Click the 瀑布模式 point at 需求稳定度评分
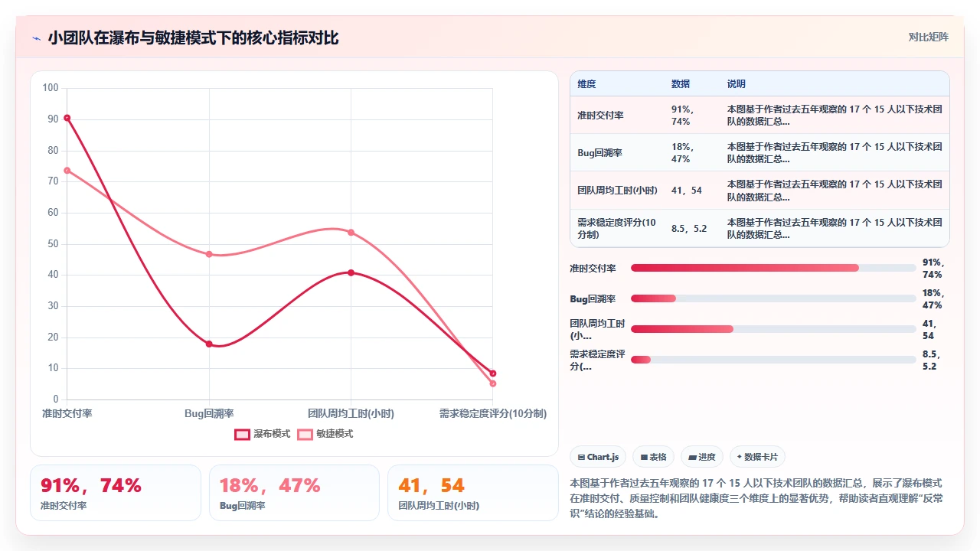The image size is (980, 551). pos(493,373)
